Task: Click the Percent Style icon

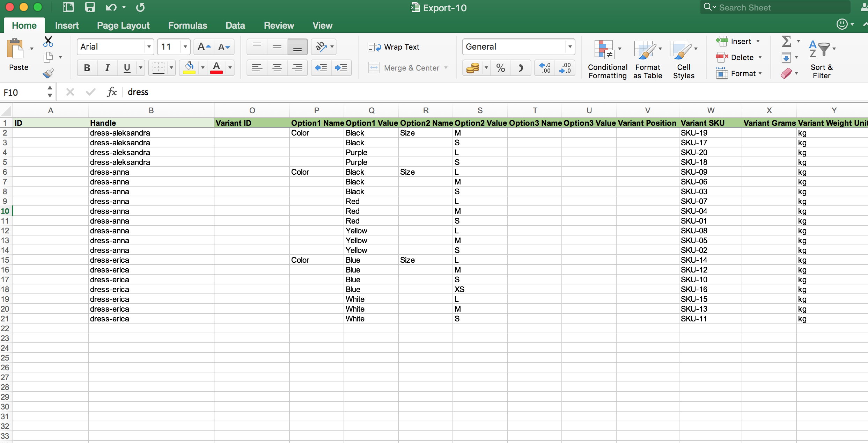Action: point(500,68)
